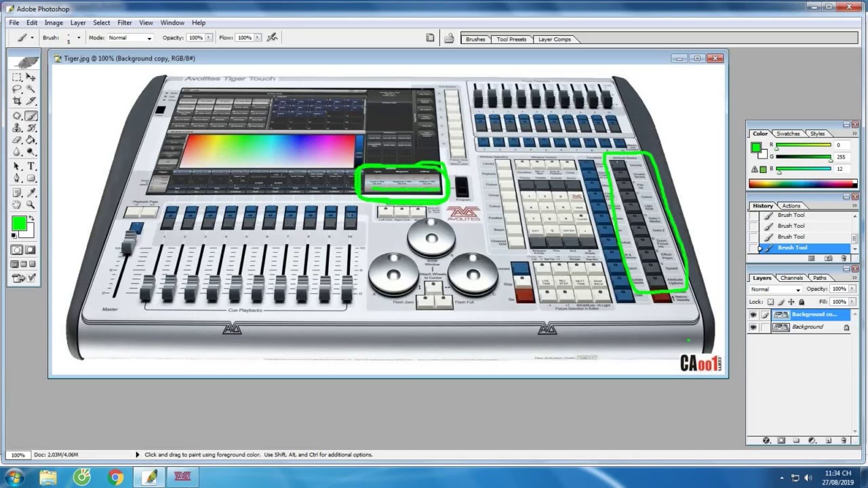Open layer Opacity slider arrow
Image resolution: width=868 pixels, height=488 pixels.
pyautogui.click(x=851, y=289)
